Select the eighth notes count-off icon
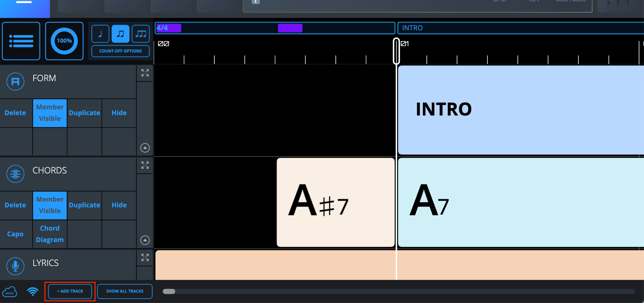The width and height of the screenshot is (644, 303). (x=120, y=34)
